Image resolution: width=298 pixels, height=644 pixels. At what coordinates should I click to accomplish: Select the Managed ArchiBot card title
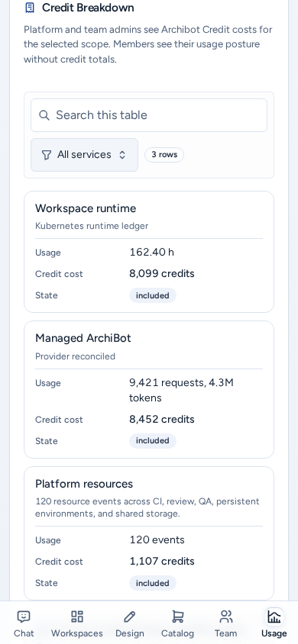(x=83, y=339)
